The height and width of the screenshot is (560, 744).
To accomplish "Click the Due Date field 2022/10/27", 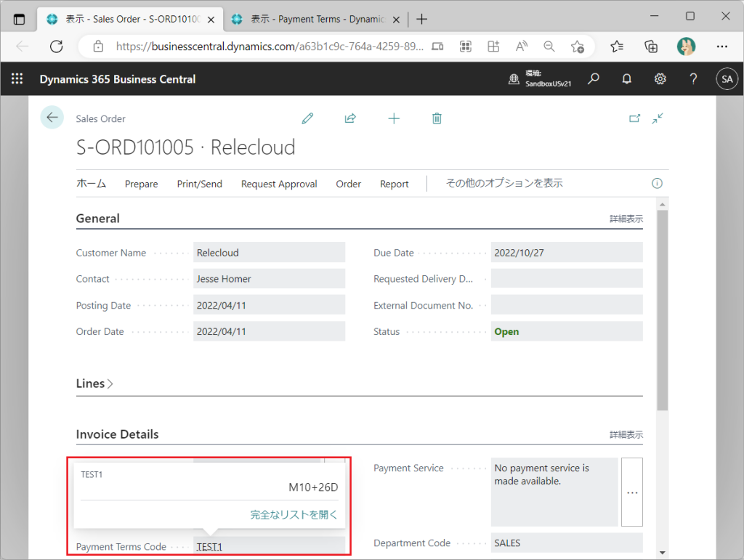I will pyautogui.click(x=567, y=252).
